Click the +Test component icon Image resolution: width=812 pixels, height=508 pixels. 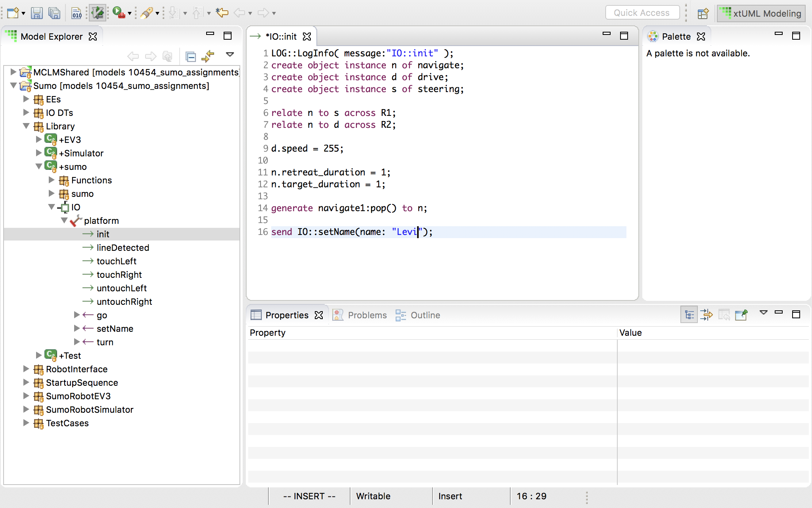click(51, 355)
